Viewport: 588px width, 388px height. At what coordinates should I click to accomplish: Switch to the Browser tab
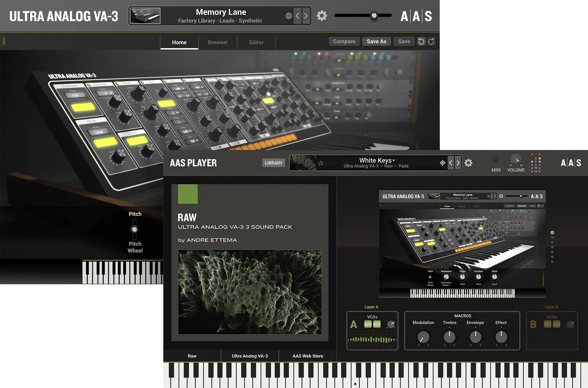pos(218,42)
